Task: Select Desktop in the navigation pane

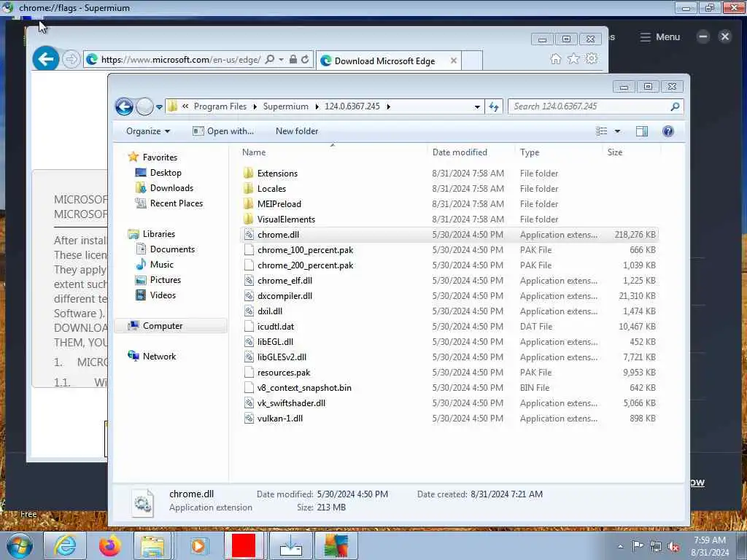Action: click(x=166, y=172)
